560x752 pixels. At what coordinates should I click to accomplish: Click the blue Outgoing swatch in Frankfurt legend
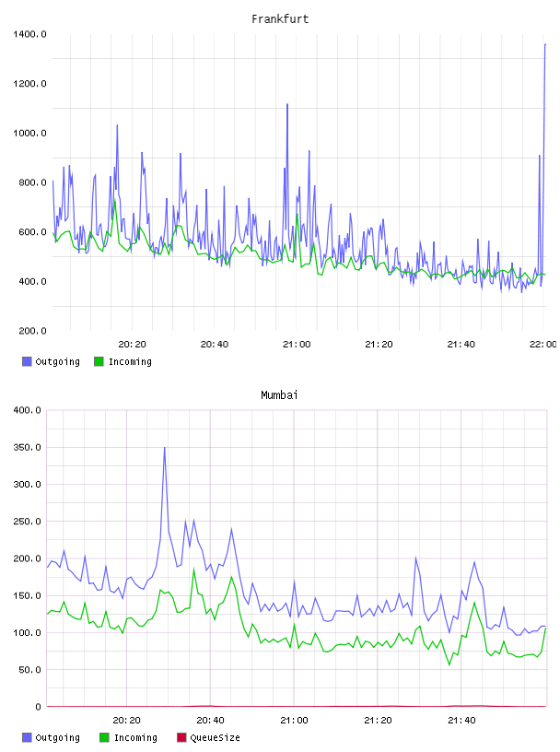coord(27,361)
